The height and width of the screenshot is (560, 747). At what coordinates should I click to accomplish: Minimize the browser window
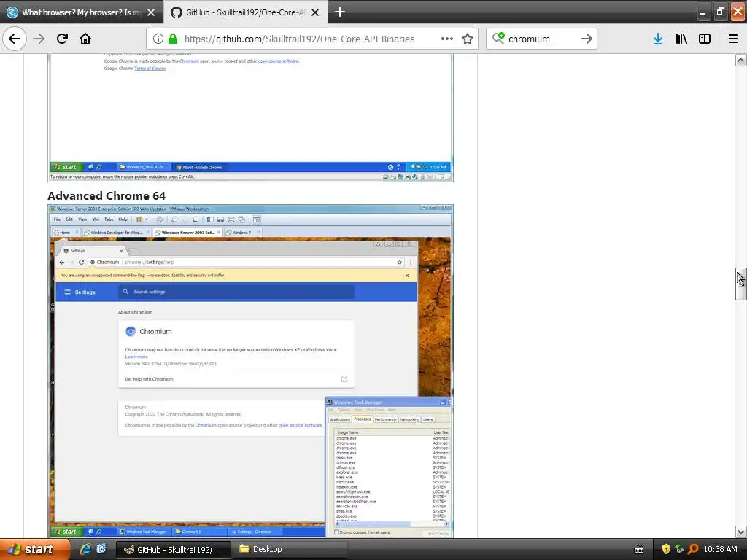[x=703, y=12]
